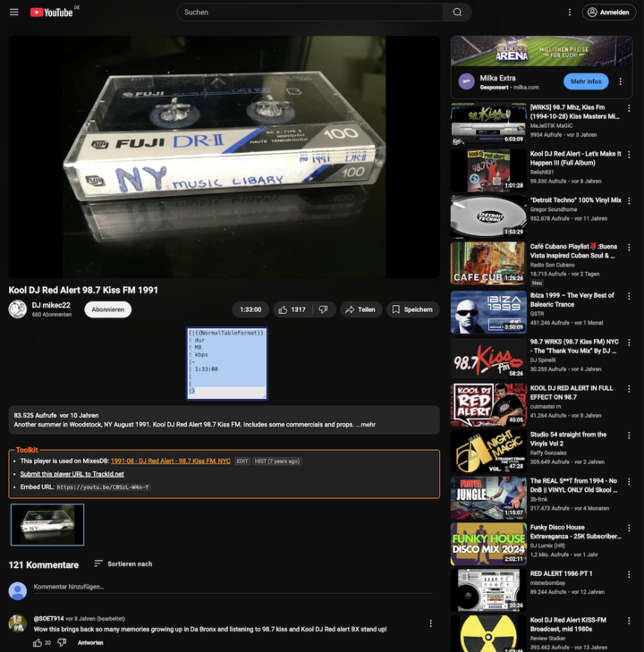Open options for RED ALERT IN FULL EFFECT
The width and height of the screenshot is (644, 652).
coord(629,388)
